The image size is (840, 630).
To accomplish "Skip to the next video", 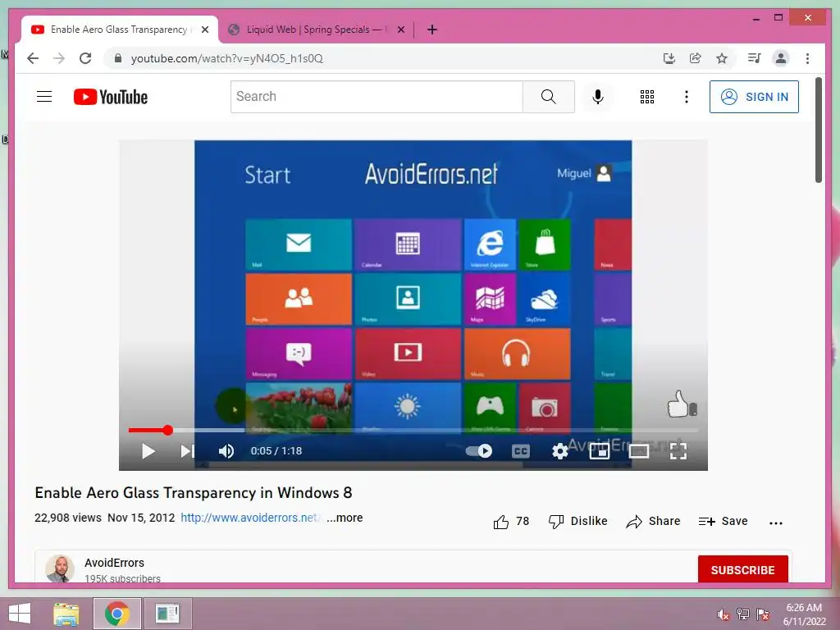I will click(x=187, y=451).
